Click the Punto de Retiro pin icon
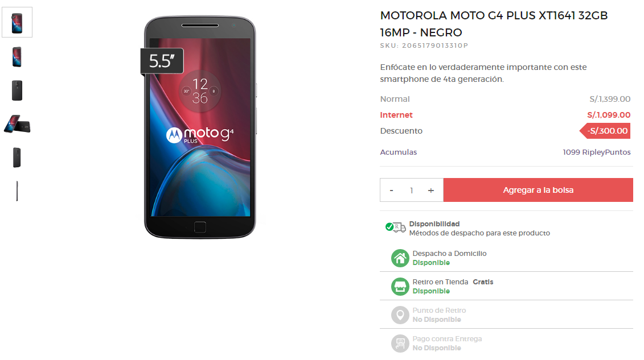This screenshot has height=360, width=644. 400,315
